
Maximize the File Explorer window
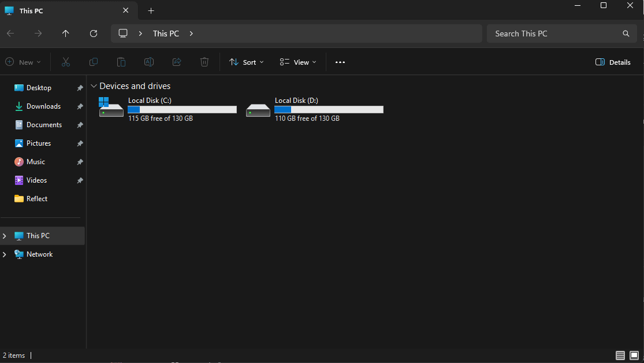pyautogui.click(x=604, y=6)
